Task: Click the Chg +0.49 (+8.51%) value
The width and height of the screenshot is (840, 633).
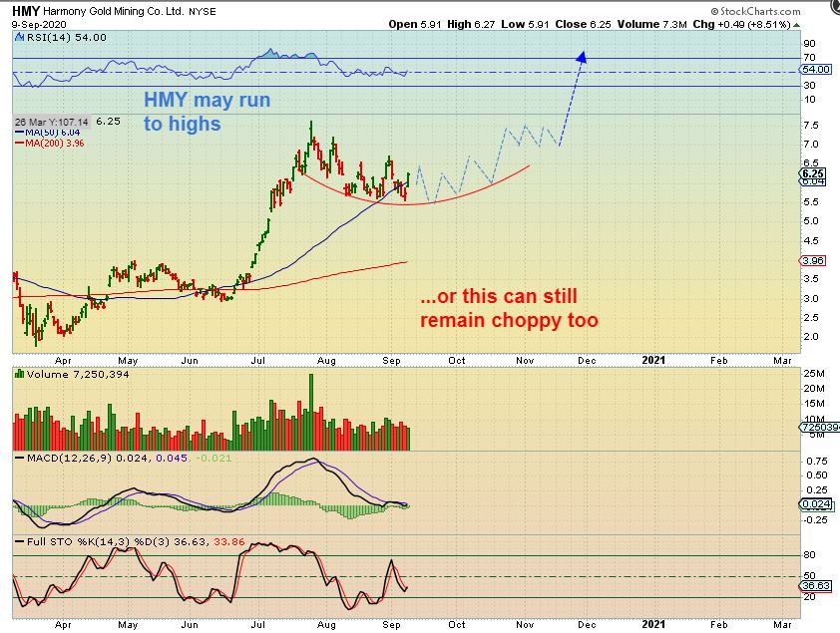Action: [741, 25]
